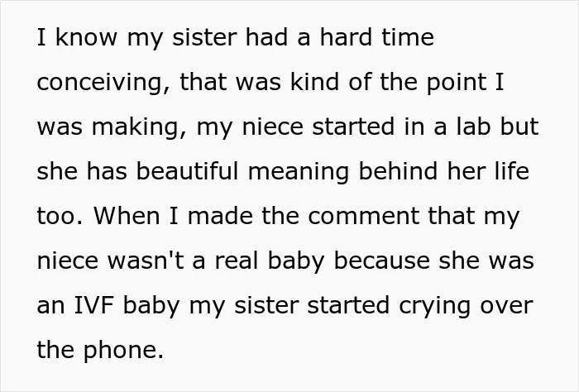Viewport: 579px width, 392px height.
Task: Click the word "comment"
Action: [x=363, y=217]
